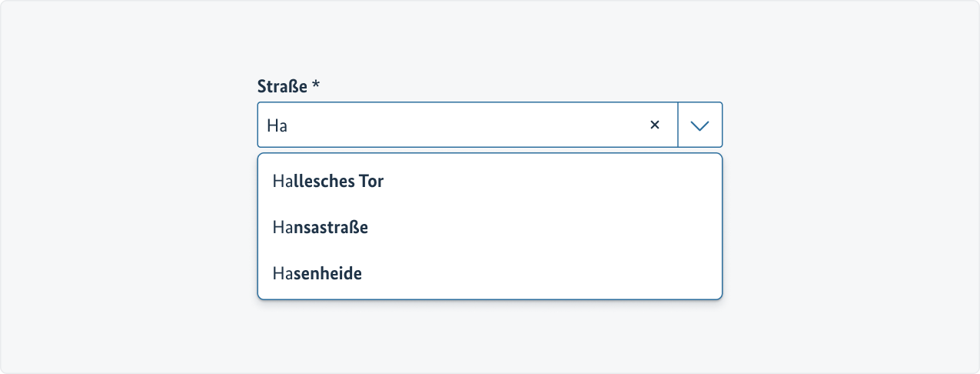Choose Hansastraße from the suggestion list
Screen dimensions: 980x374
(x=321, y=227)
